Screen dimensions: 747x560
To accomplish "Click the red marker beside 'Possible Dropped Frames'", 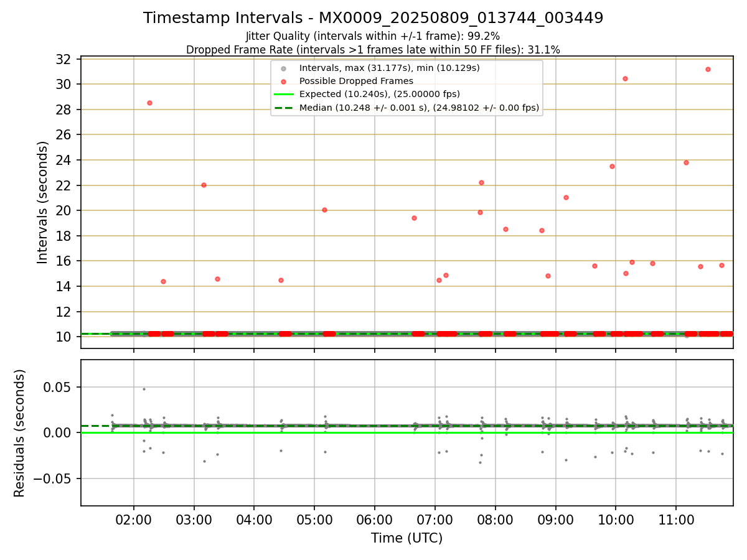I will tap(283, 82).
